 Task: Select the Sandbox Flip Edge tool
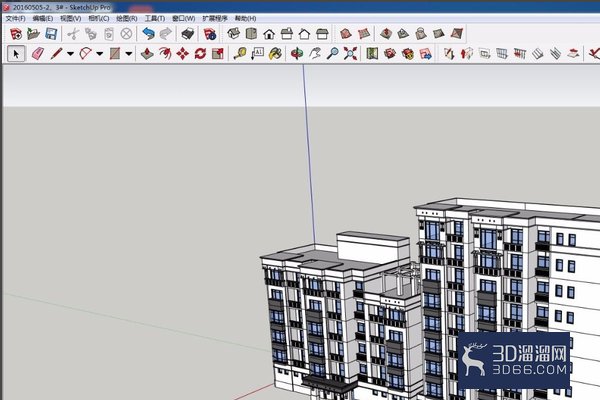pyautogui.click(x=457, y=34)
